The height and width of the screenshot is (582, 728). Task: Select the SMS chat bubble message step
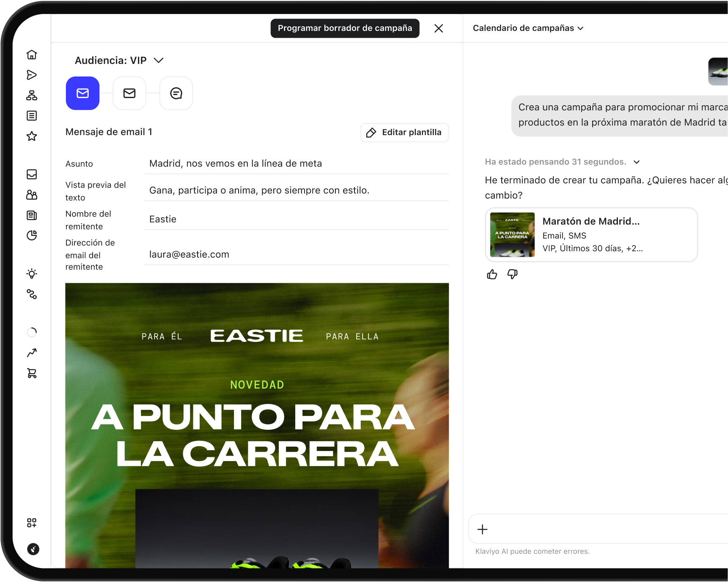176,93
